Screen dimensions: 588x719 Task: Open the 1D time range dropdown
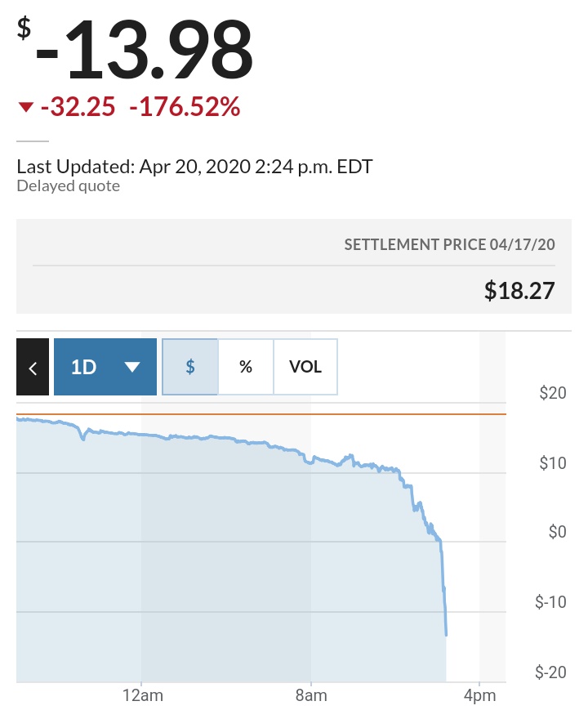(x=105, y=367)
